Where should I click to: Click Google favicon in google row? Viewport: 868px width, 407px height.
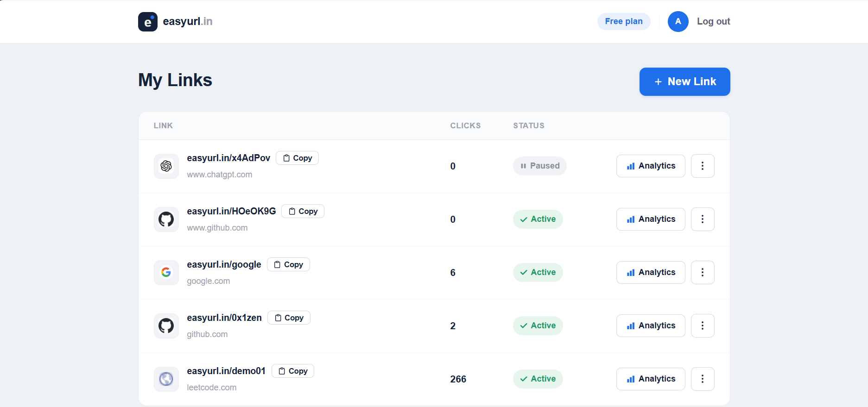click(166, 273)
